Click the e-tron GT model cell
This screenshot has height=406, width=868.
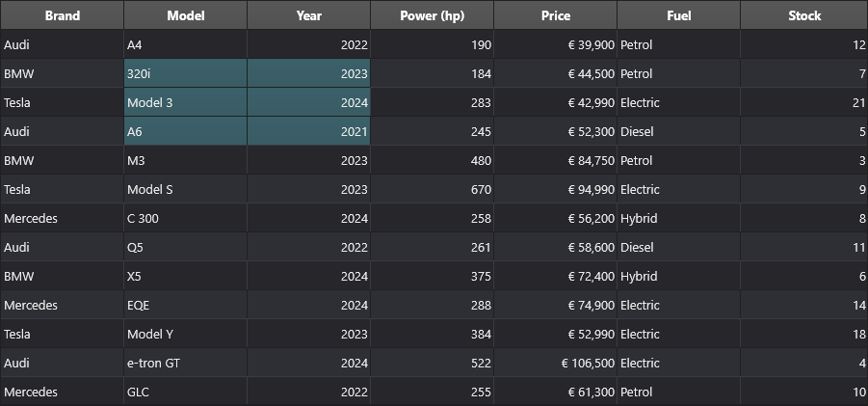tap(185, 363)
